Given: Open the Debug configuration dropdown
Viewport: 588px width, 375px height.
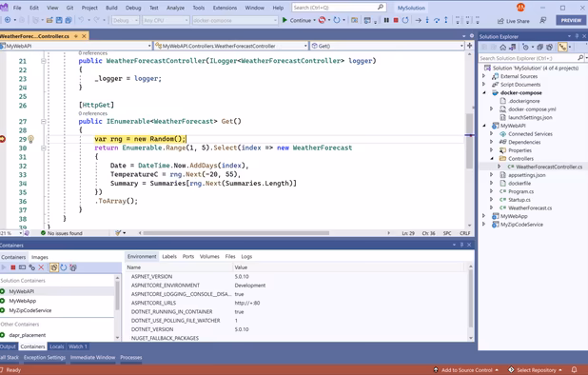Looking at the screenshot, I should (x=126, y=20).
